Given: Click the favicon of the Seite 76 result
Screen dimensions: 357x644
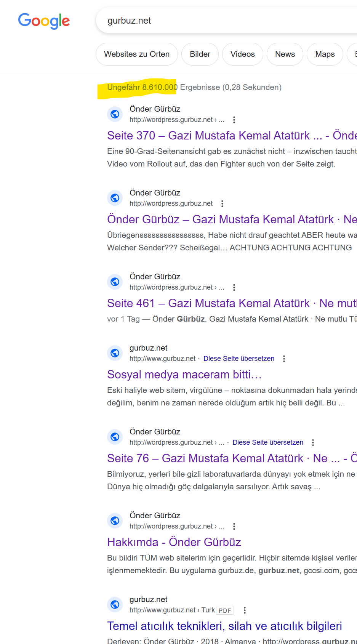Looking at the screenshot, I should (115, 437).
